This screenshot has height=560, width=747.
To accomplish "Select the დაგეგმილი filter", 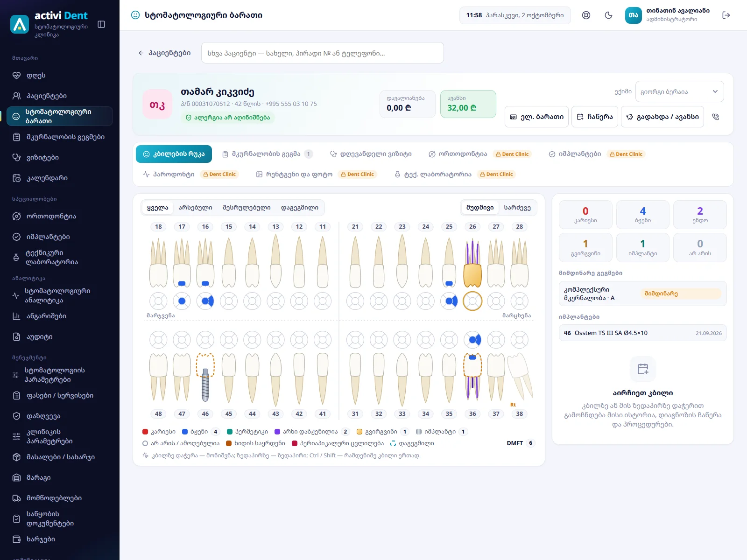I will [300, 208].
